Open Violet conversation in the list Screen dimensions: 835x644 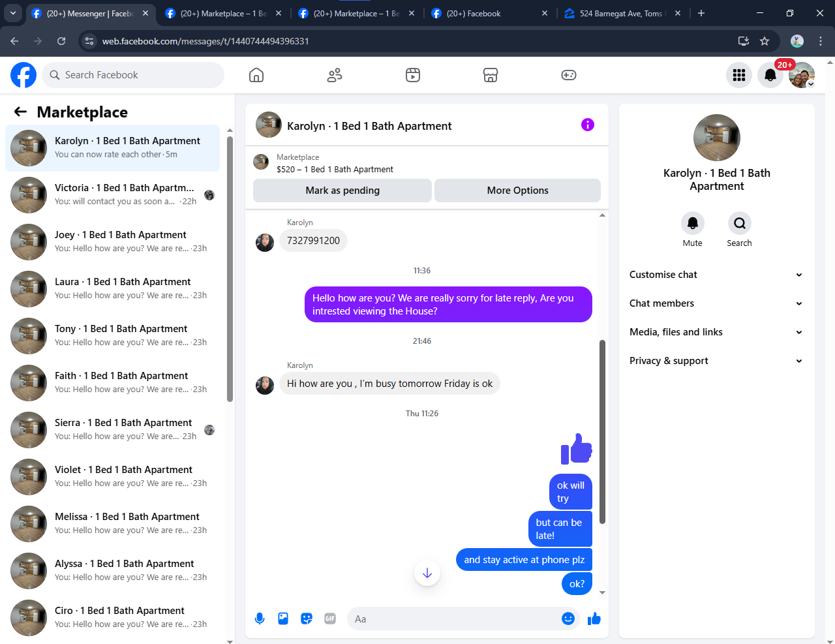tap(112, 477)
